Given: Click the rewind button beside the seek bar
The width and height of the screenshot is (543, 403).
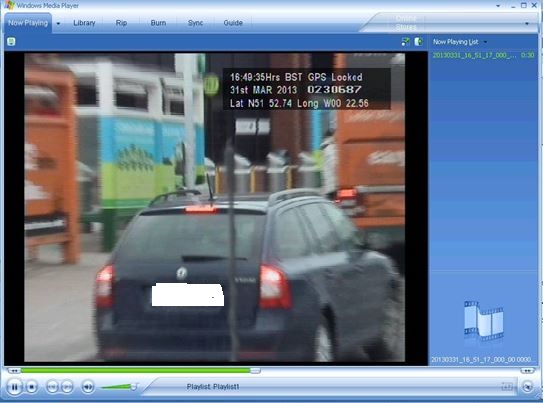Looking at the screenshot, I should [x=14, y=371].
